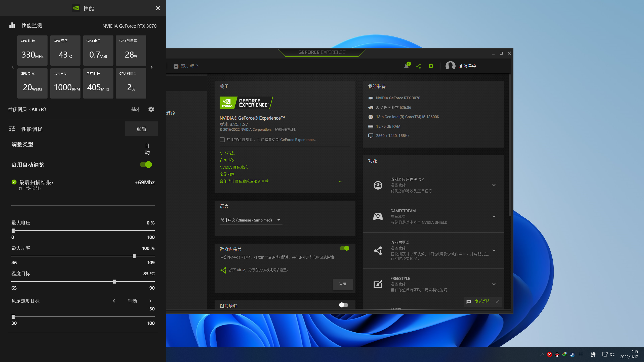The height and width of the screenshot is (362, 644).
Task: Click the 重置 reset button
Action: tap(141, 129)
